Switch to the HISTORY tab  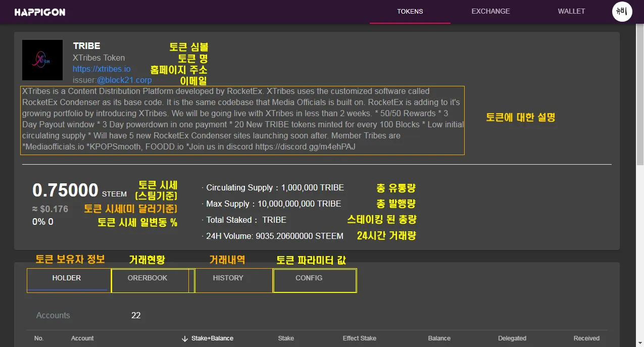coord(228,278)
